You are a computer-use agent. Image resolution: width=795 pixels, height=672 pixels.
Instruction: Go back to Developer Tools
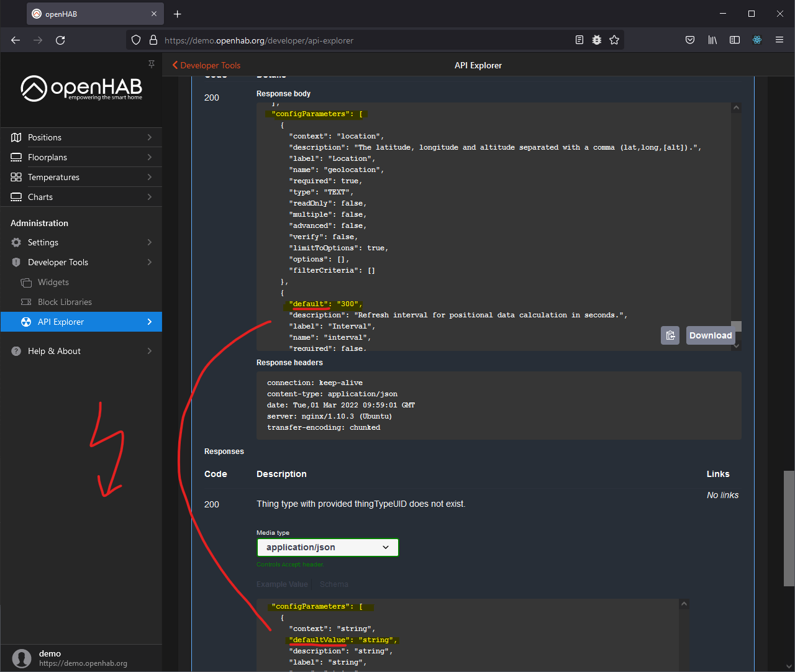tap(206, 65)
